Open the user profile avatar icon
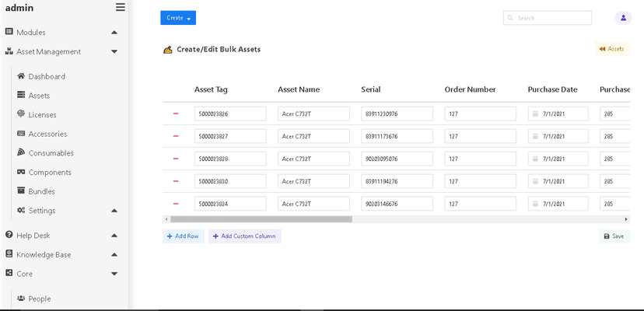 click(623, 18)
